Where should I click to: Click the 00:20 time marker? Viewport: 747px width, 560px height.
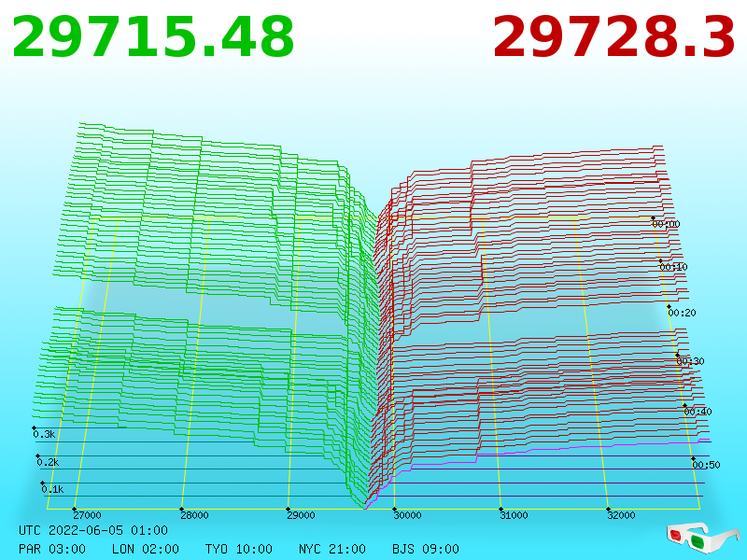point(683,313)
